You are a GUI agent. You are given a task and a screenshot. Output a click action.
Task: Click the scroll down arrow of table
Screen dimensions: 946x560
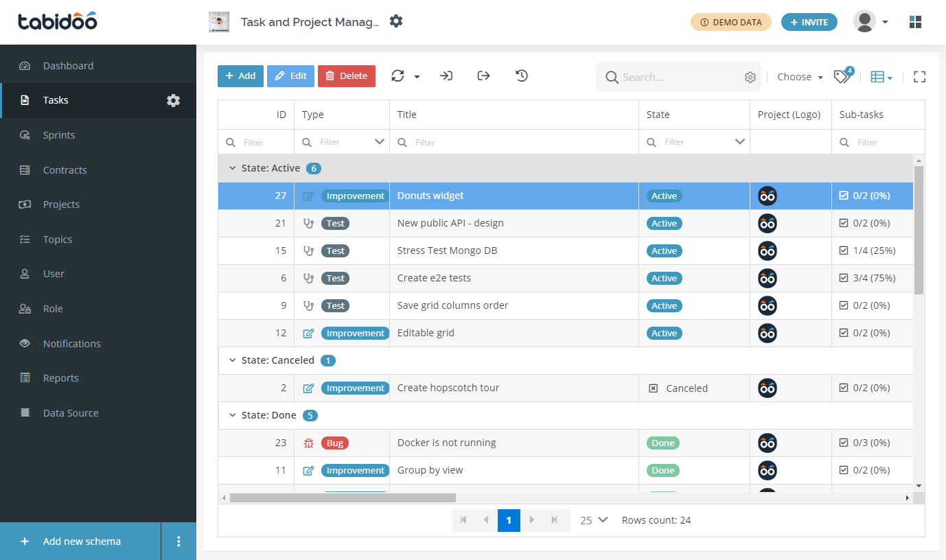coord(919,486)
